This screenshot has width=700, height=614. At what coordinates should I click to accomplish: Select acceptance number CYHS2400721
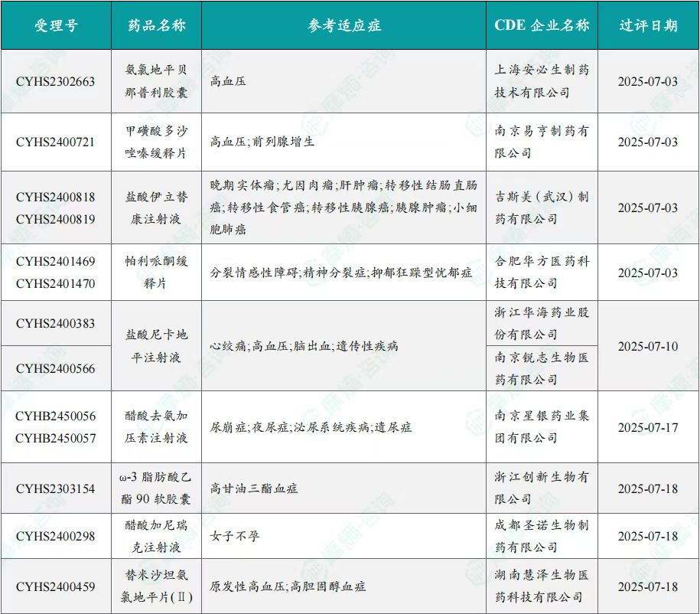coord(55,142)
